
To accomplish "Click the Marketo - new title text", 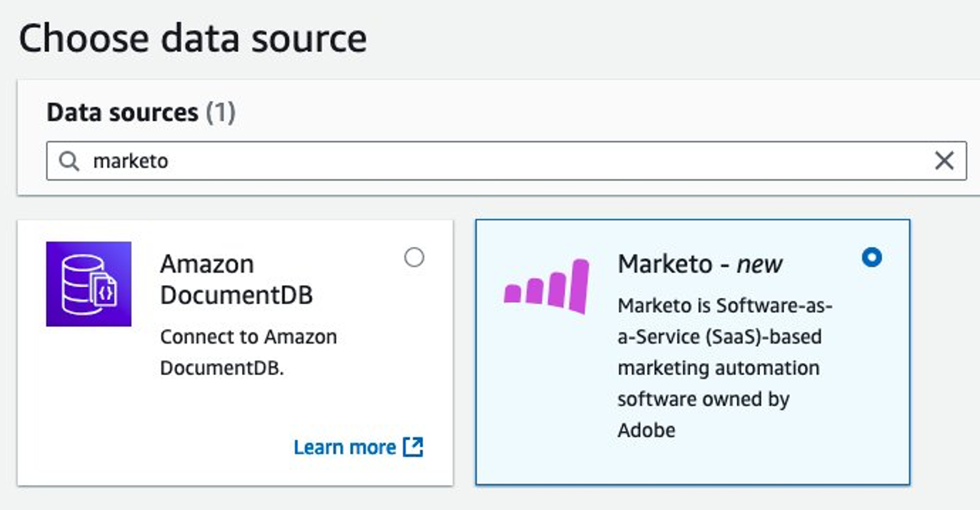I will [x=700, y=263].
